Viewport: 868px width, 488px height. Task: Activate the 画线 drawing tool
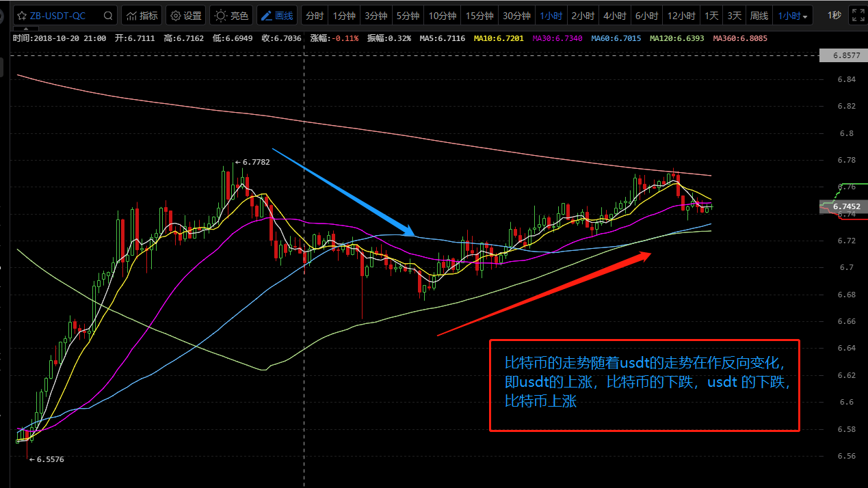point(276,16)
